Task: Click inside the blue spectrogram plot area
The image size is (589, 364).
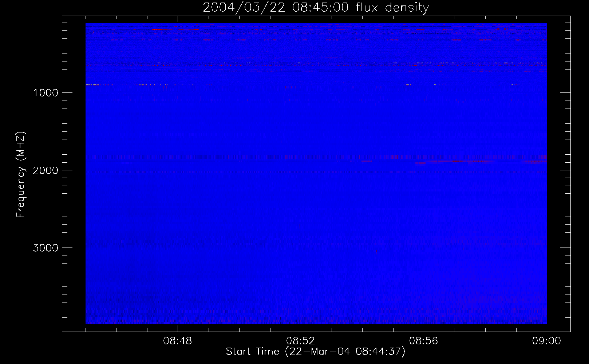Action: tap(316, 174)
